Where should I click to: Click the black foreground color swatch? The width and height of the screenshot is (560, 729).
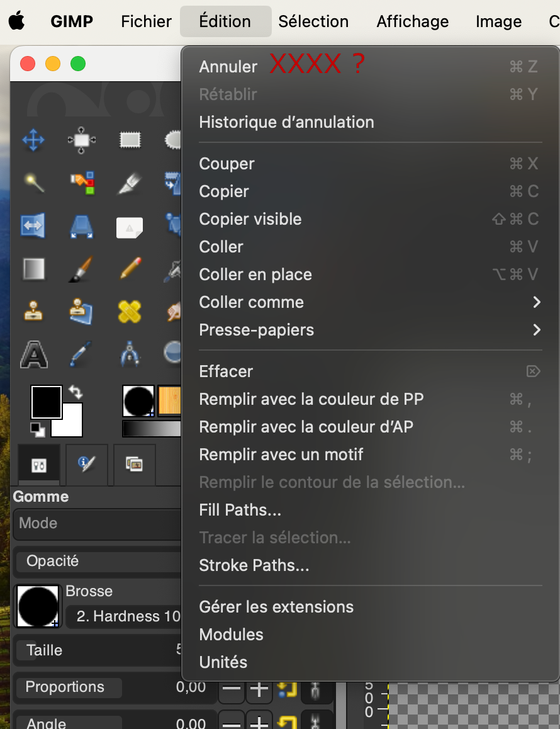(x=46, y=402)
